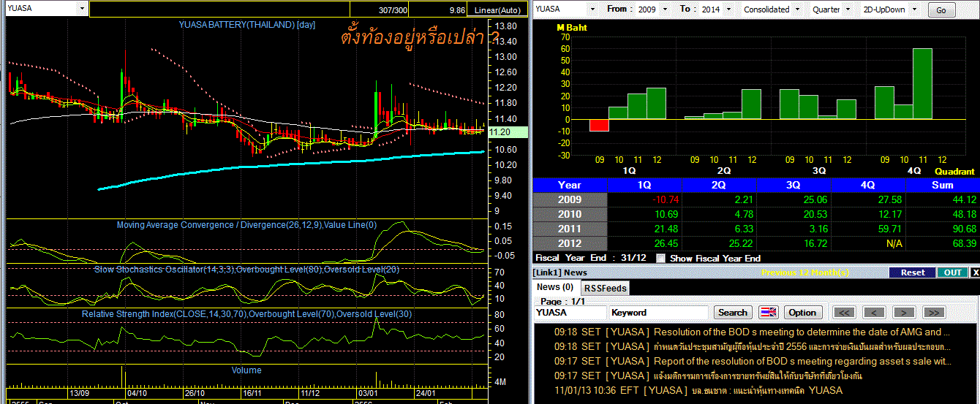Click the 2011 year row header
The image size is (980, 404).
570,229
